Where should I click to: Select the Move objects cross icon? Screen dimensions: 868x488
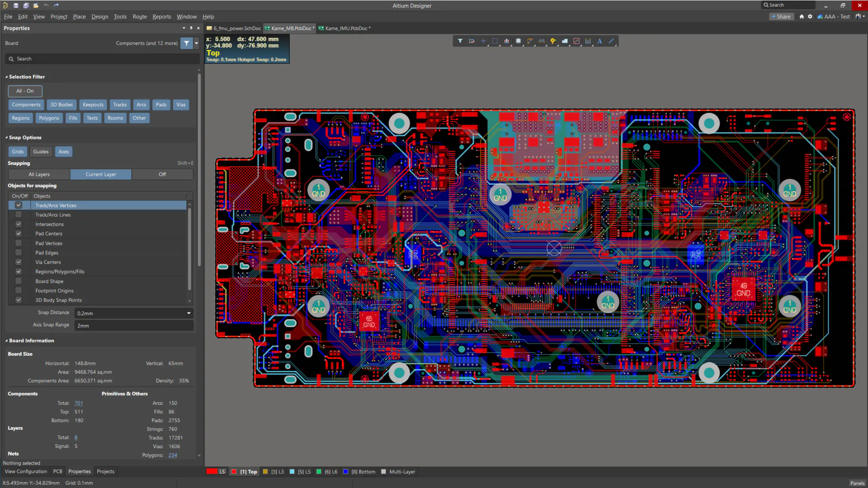coord(483,41)
